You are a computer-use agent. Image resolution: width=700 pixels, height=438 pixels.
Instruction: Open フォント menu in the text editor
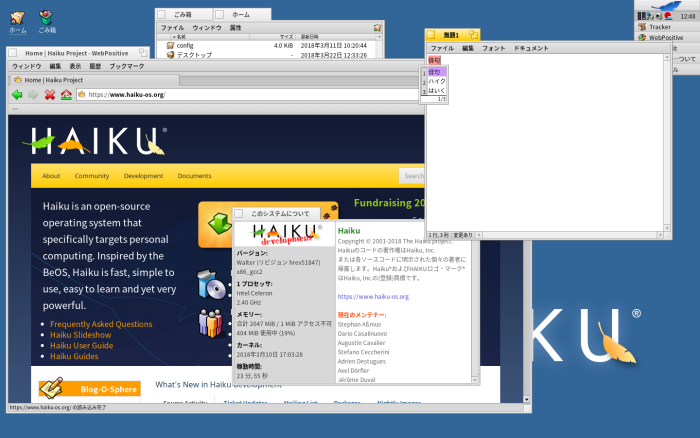click(493, 48)
